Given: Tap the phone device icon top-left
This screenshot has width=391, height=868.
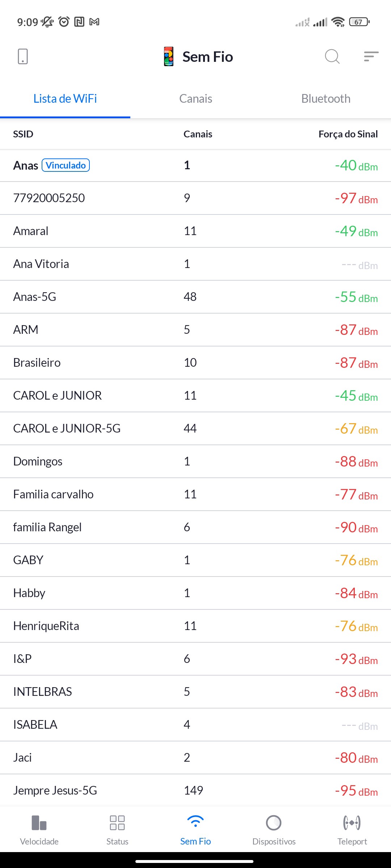Looking at the screenshot, I should 23,56.
